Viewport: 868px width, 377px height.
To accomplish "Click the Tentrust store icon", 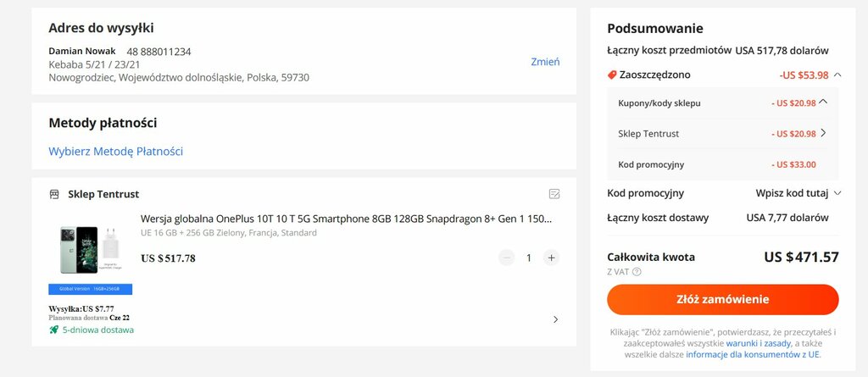I will click(54, 194).
